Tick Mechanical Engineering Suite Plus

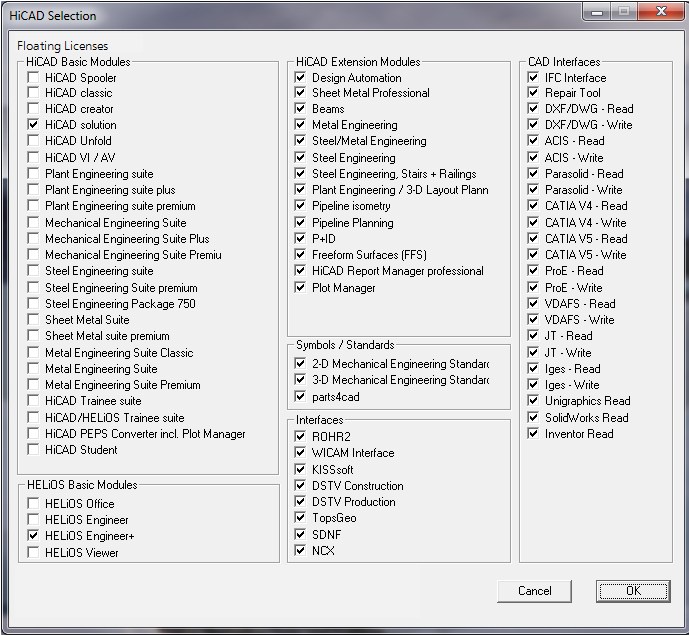pos(33,239)
